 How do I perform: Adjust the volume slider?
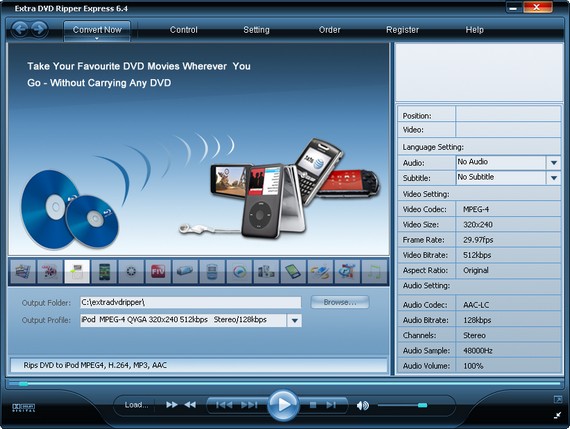coord(402,405)
